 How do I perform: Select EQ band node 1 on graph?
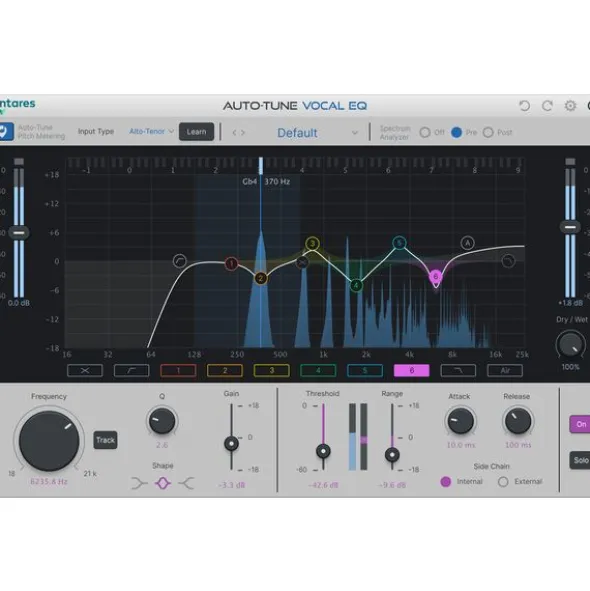[231, 263]
